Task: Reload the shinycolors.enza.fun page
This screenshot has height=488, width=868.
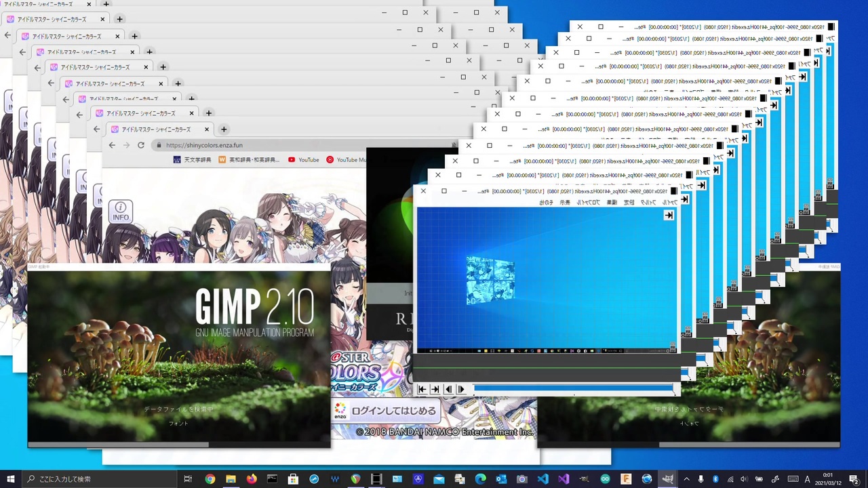Action: [141, 145]
